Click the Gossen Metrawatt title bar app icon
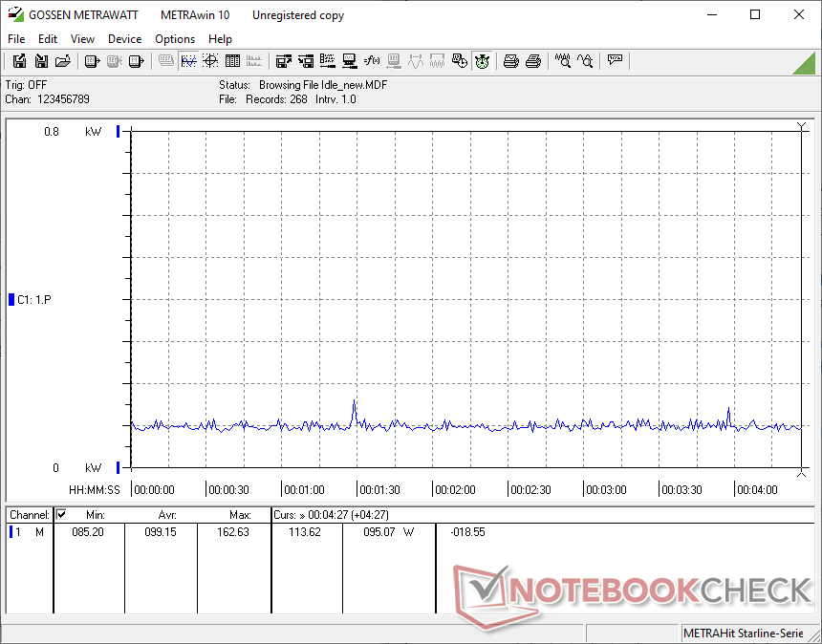The width and height of the screenshot is (822, 644). [15, 14]
